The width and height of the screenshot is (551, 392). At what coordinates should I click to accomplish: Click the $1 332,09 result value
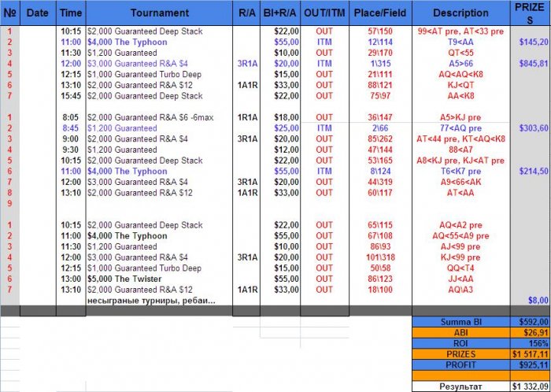(531, 386)
